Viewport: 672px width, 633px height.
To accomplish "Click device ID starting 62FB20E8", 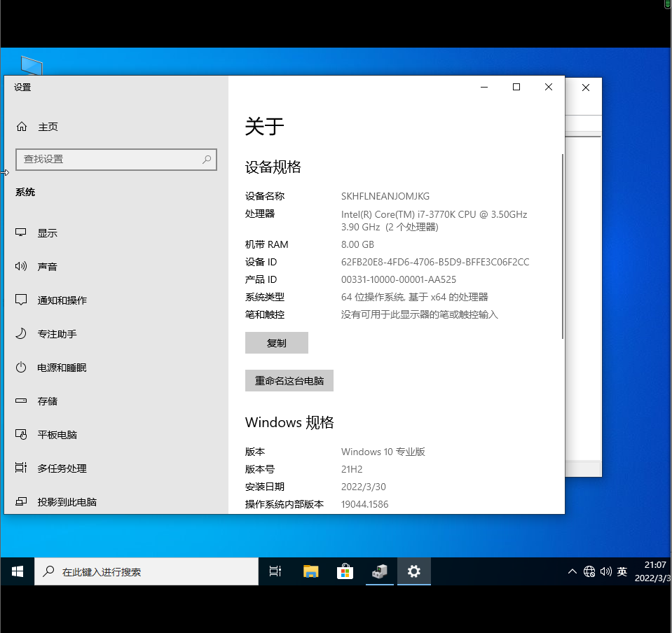I will pyautogui.click(x=435, y=262).
